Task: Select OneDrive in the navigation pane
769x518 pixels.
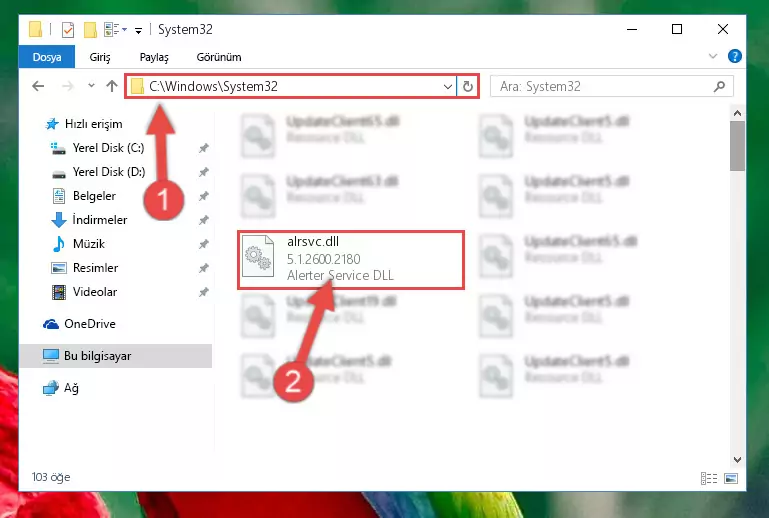Action: pos(90,324)
